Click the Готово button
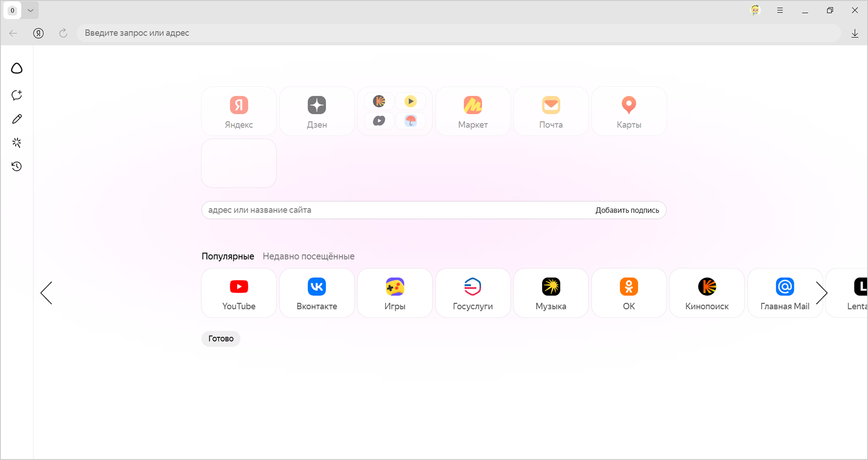Viewport: 868px width, 460px height. (x=221, y=338)
